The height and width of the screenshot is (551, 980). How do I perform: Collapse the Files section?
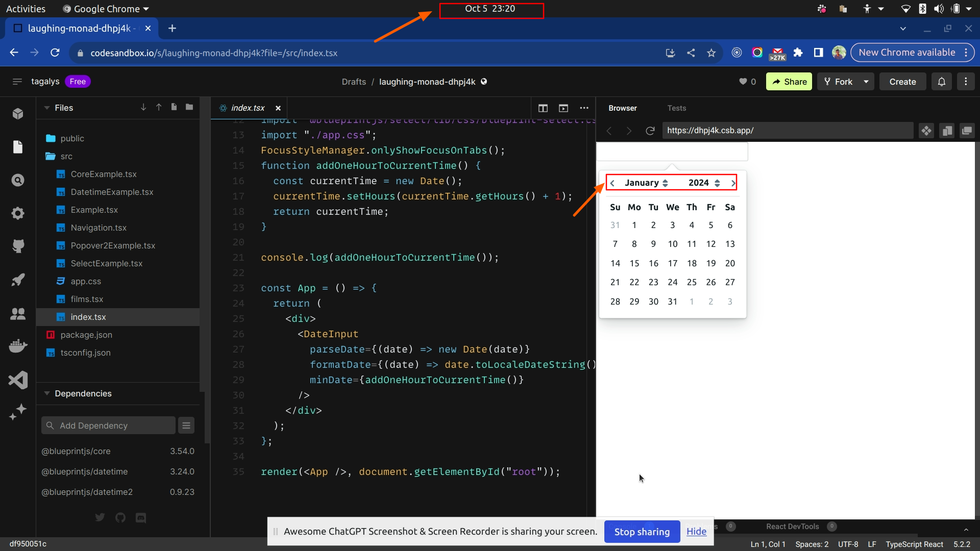point(46,108)
